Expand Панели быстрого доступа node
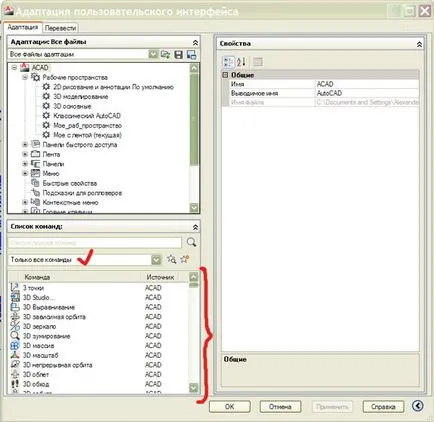Image resolution: width=434 pixels, height=422 pixels. [25, 145]
